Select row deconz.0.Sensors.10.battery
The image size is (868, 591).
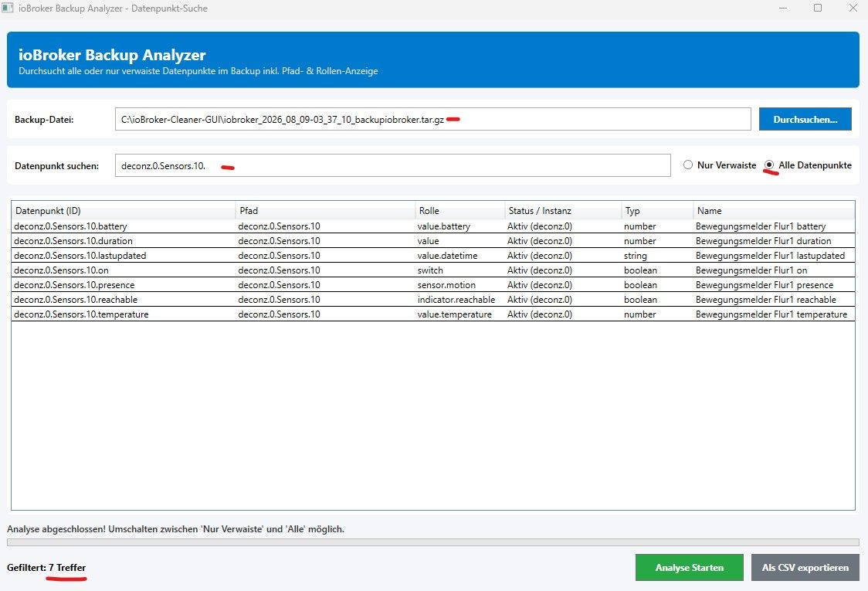433,226
